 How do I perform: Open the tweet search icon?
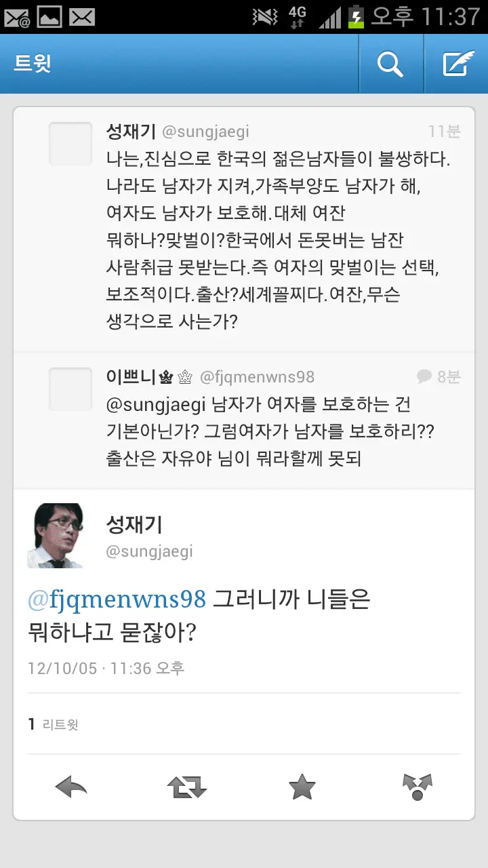tap(390, 64)
